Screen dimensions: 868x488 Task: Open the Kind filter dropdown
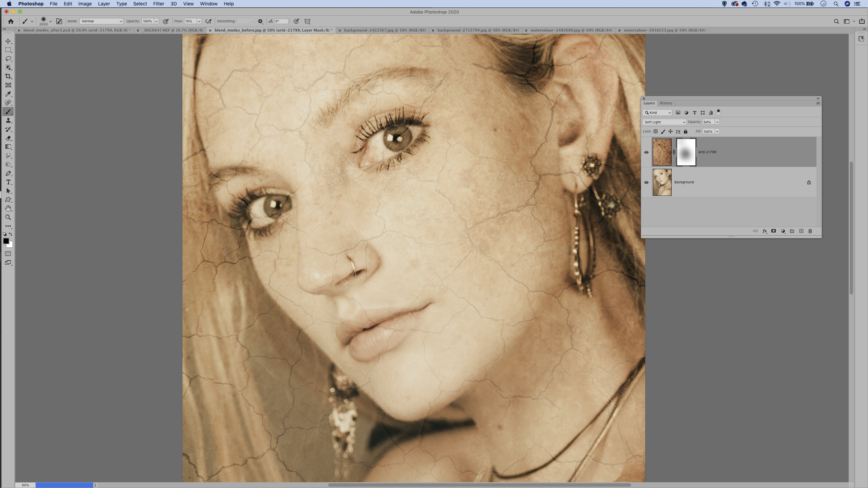[x=657, y=113]
